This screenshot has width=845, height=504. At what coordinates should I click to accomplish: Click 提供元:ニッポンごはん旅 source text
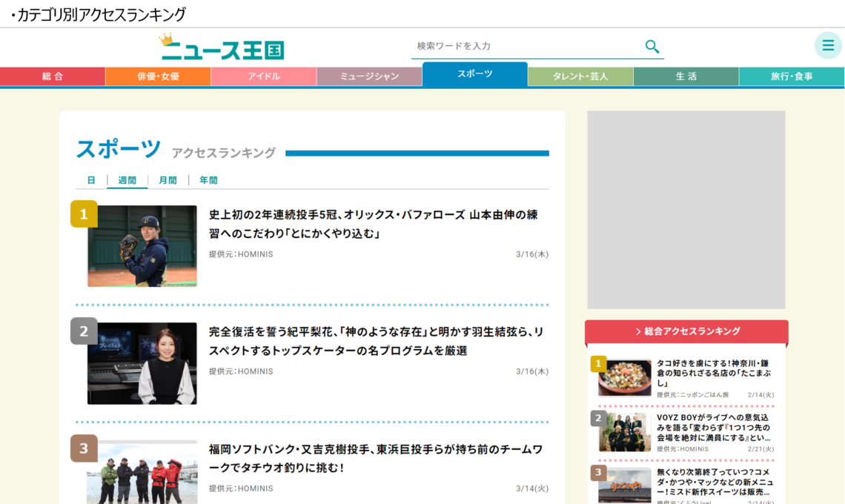tap(692, 395)
